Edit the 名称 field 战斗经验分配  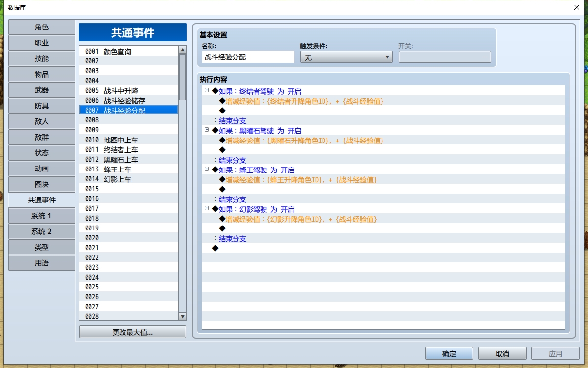(248, 57)
